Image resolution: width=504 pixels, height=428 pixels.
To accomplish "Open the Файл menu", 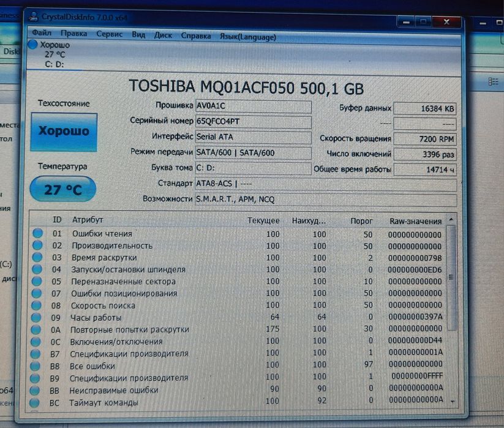I will click(42, 32).
